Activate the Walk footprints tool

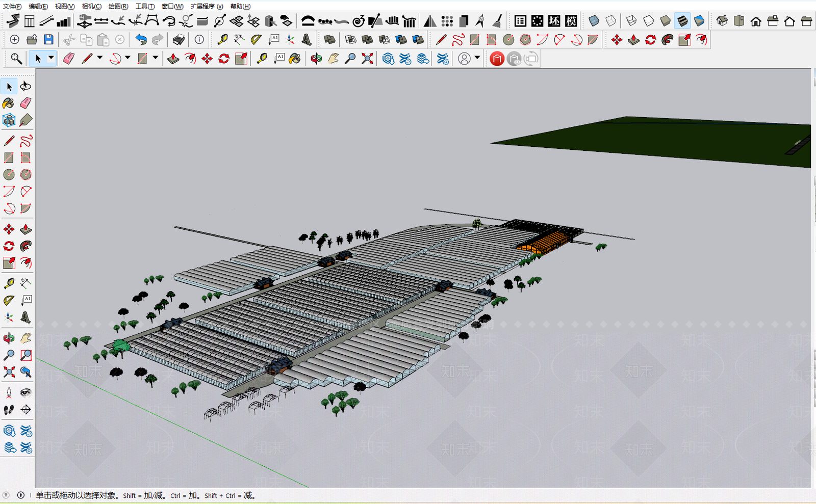coord(9,410)
